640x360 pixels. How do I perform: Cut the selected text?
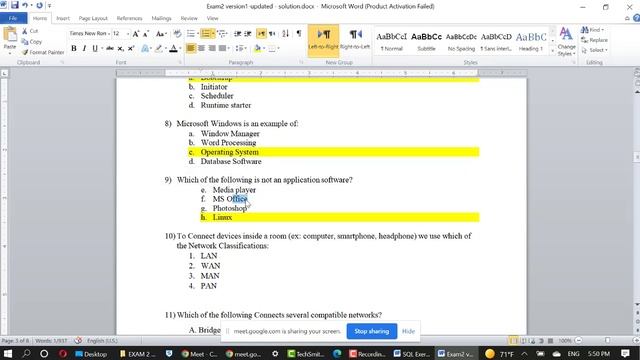click(30, 31)
